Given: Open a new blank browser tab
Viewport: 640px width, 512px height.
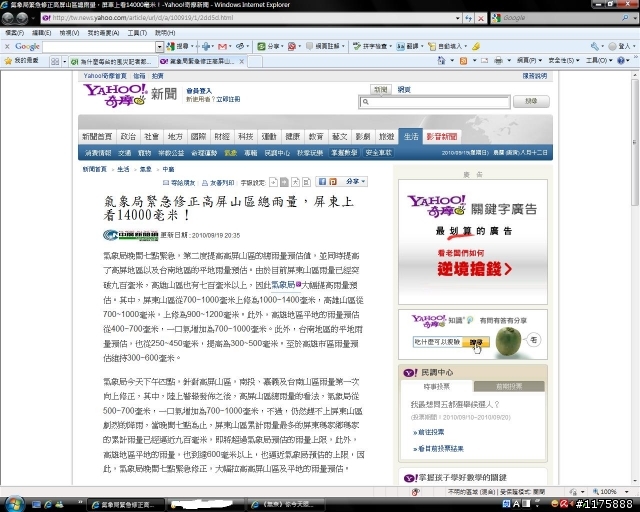Looking at the screenshot, I should tap(255, 62).
